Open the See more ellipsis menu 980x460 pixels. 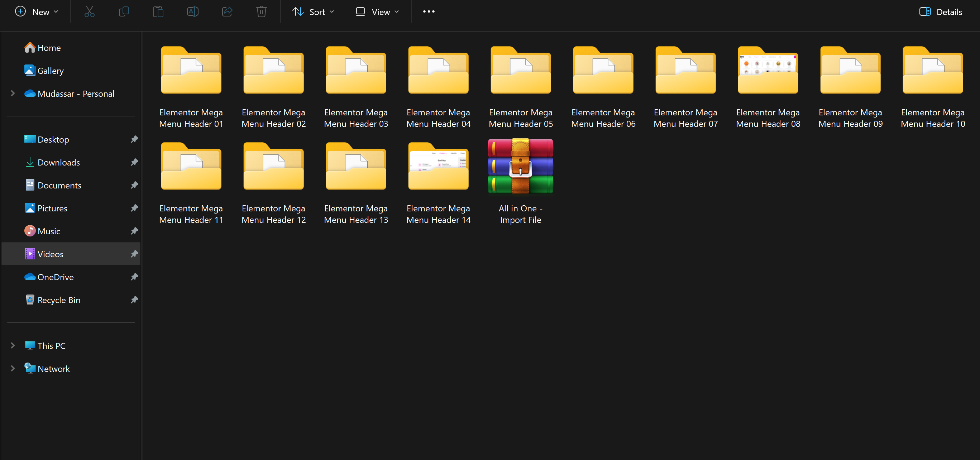(429, 12)
